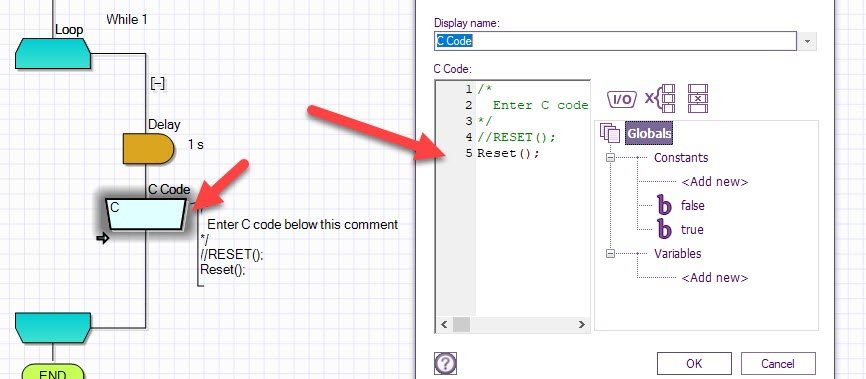Collapse the Variables tree node
This screenshot has height=379, width=866.
610,254
